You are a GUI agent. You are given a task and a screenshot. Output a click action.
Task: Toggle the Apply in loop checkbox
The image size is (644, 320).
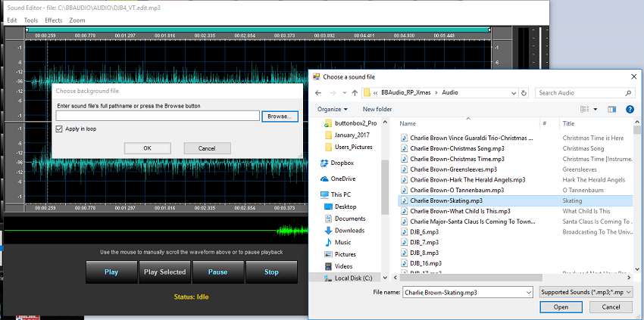click(59, 129)
